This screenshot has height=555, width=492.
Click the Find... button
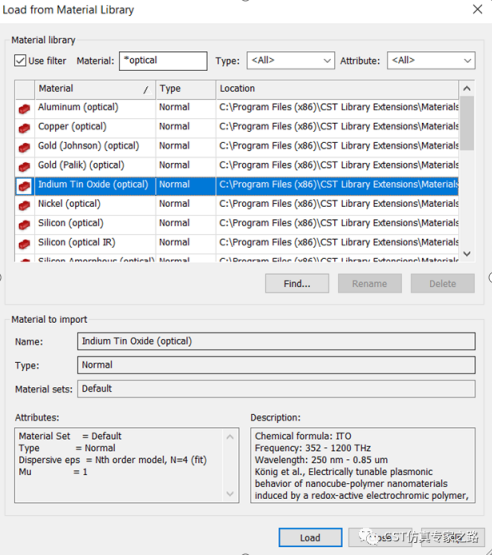297,284
